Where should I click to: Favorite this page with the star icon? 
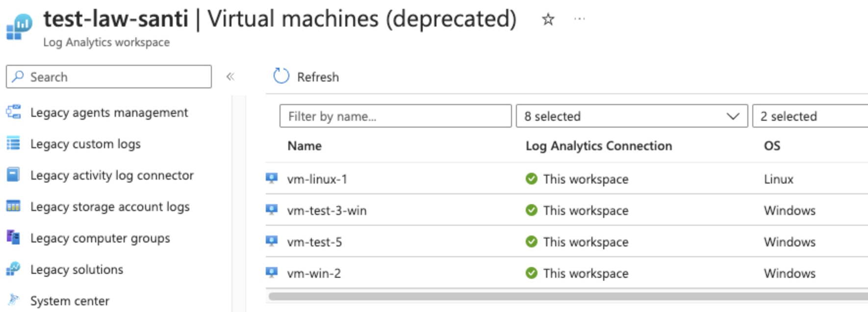(548, 20)
